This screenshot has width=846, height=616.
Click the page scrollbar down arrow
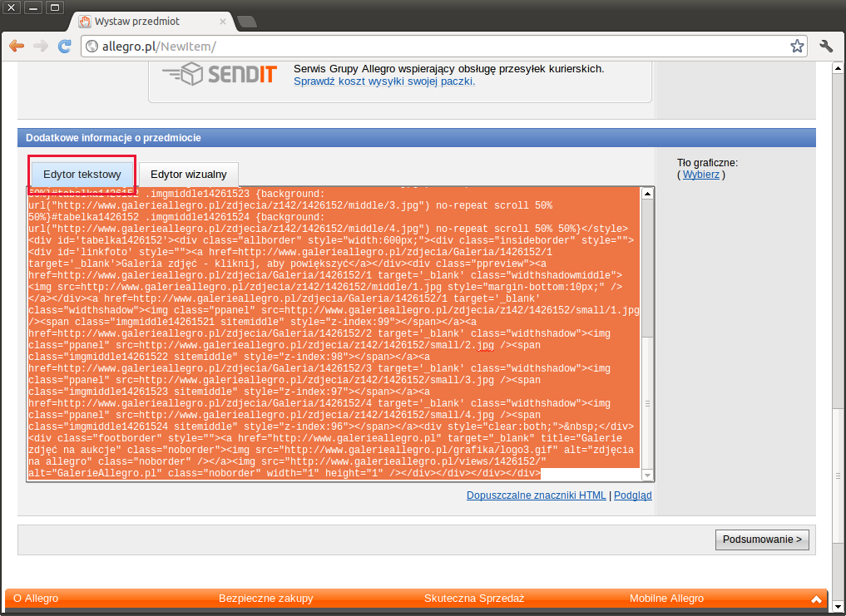838,606
